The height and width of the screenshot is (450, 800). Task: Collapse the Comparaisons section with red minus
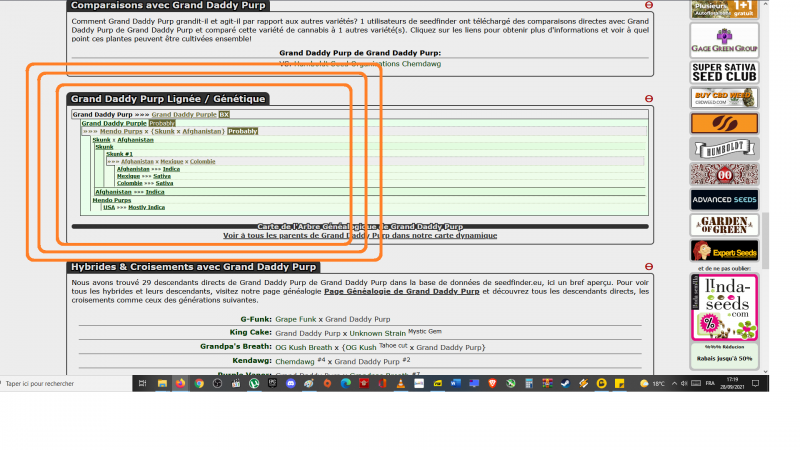point(649,5)
